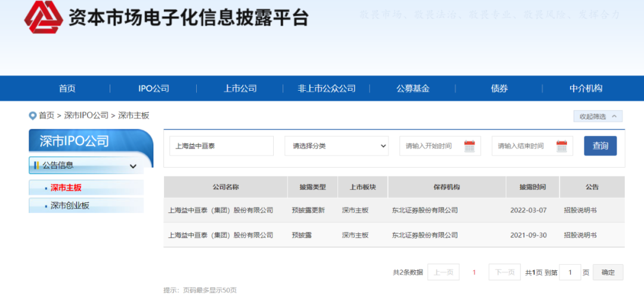This screenshot has width=644, height=306.
Task: Click the date 2022-03-07
Action: 528,211
